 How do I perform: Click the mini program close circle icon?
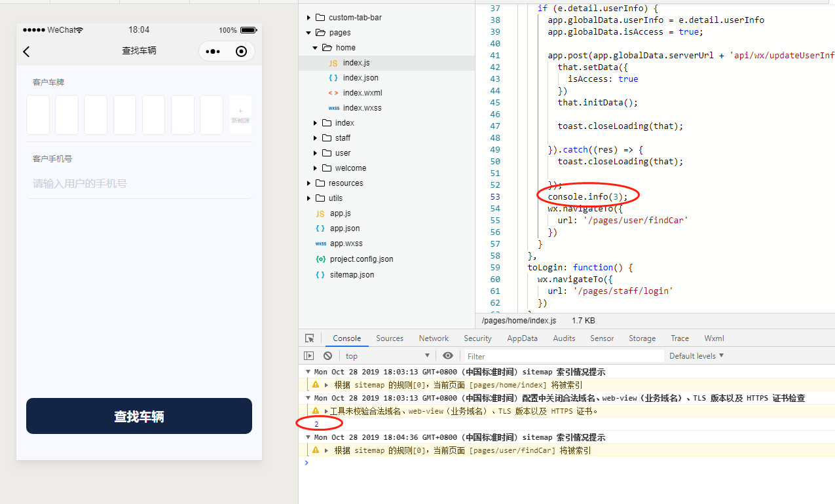241,52
